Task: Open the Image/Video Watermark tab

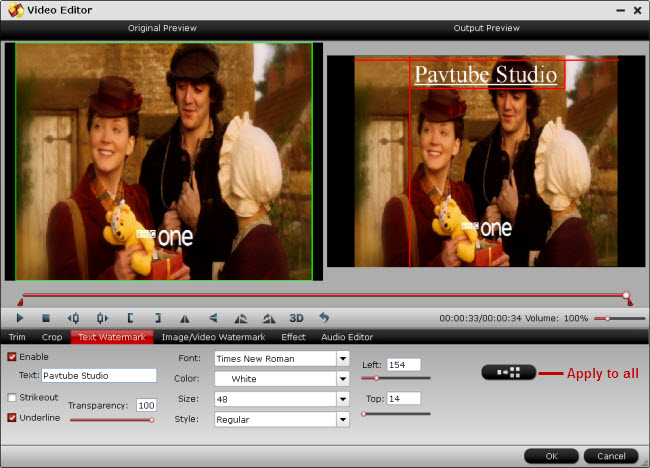Action: click(213, 337)
